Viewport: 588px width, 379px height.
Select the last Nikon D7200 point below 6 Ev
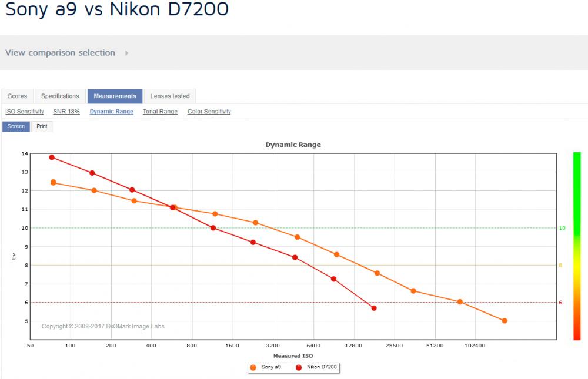[374, 308]
